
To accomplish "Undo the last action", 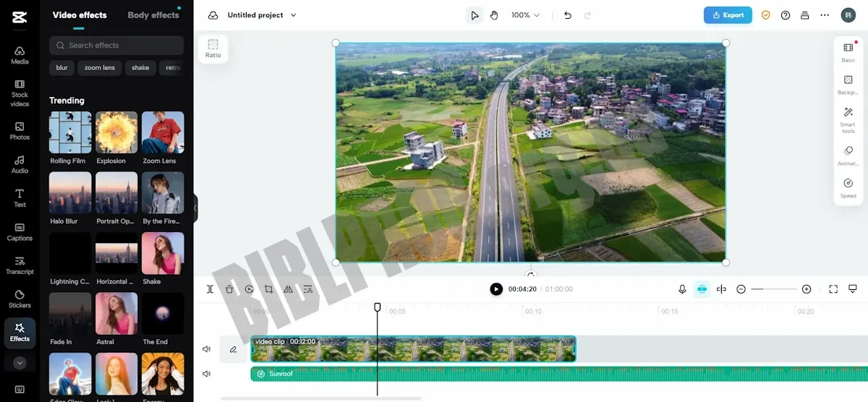I will (x=568, y=15).
